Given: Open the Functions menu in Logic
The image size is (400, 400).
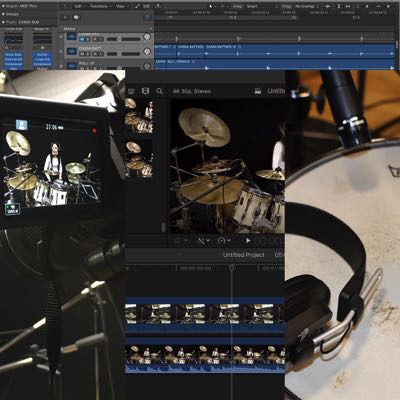Looking at the screenshot, I should [100, 6].
